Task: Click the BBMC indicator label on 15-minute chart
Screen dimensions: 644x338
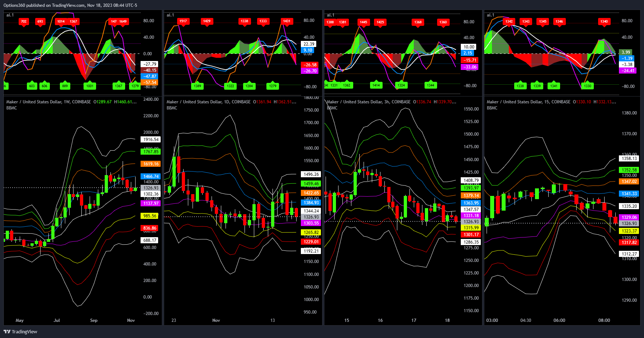Action: point(492,108)
